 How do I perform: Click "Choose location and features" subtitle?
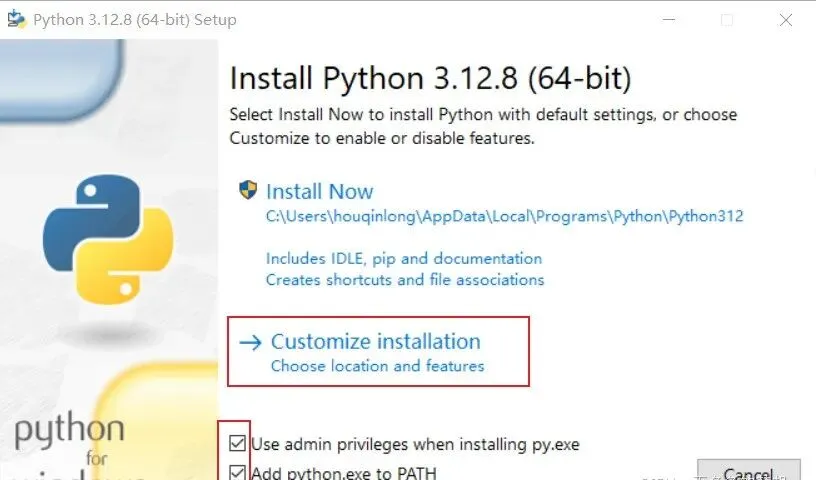(378, 366)
